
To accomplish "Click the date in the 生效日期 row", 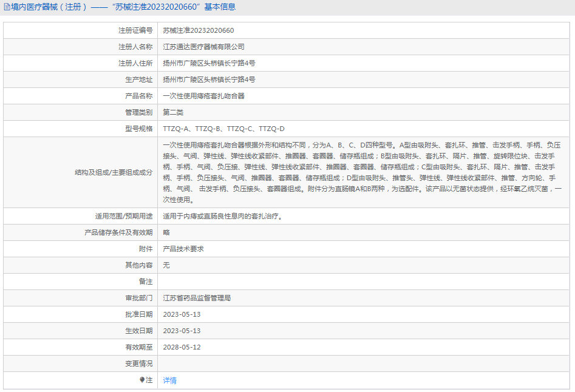I will click(x=182, y=331).
